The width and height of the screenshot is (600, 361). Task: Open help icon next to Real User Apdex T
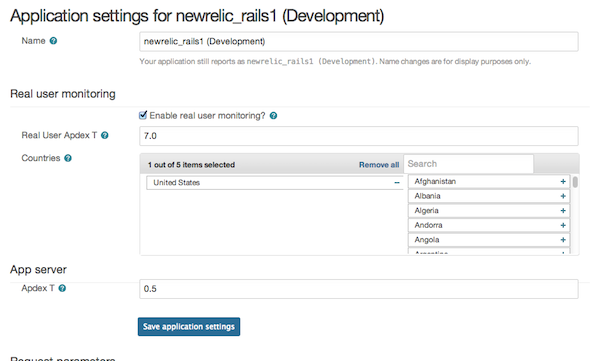pos(104,135)
